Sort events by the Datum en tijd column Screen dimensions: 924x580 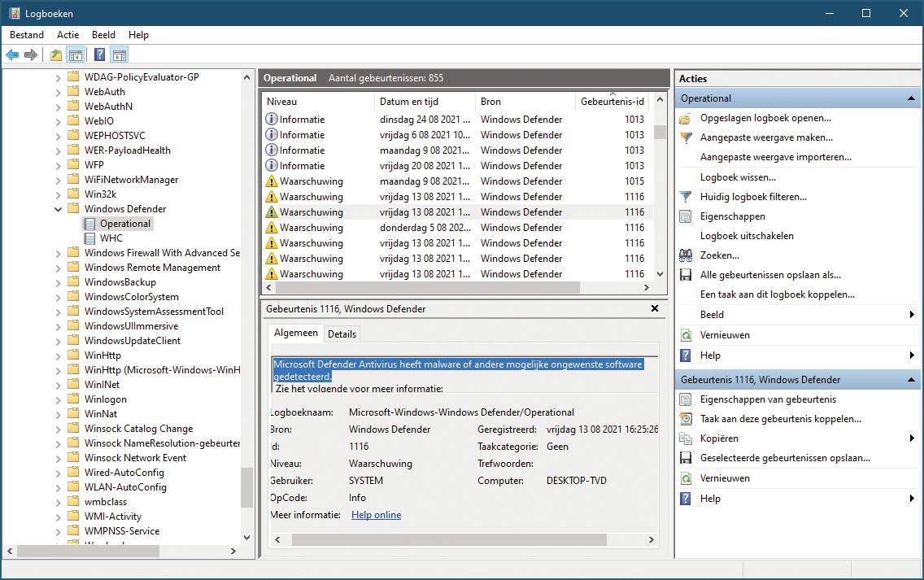pos(425,102)
